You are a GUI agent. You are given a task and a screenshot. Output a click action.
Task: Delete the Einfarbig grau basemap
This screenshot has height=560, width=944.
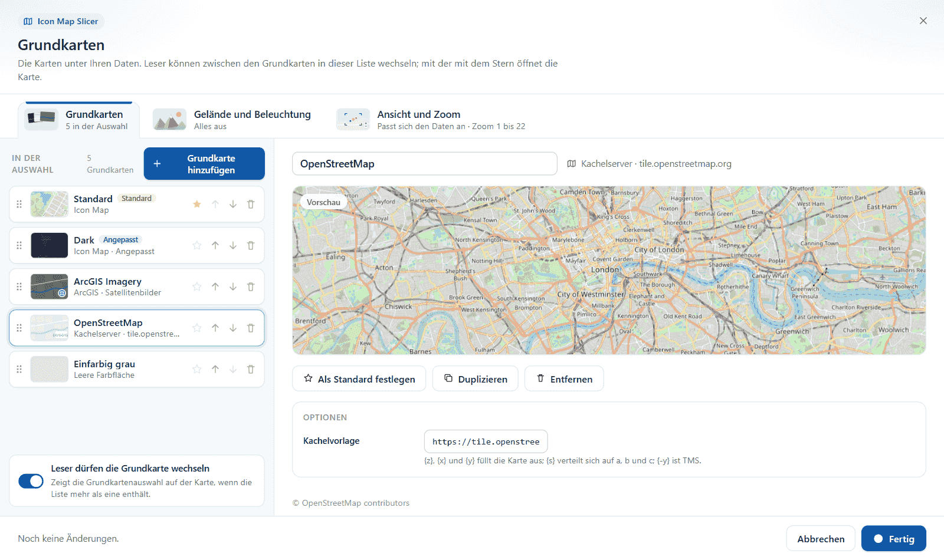click(251, 369)
